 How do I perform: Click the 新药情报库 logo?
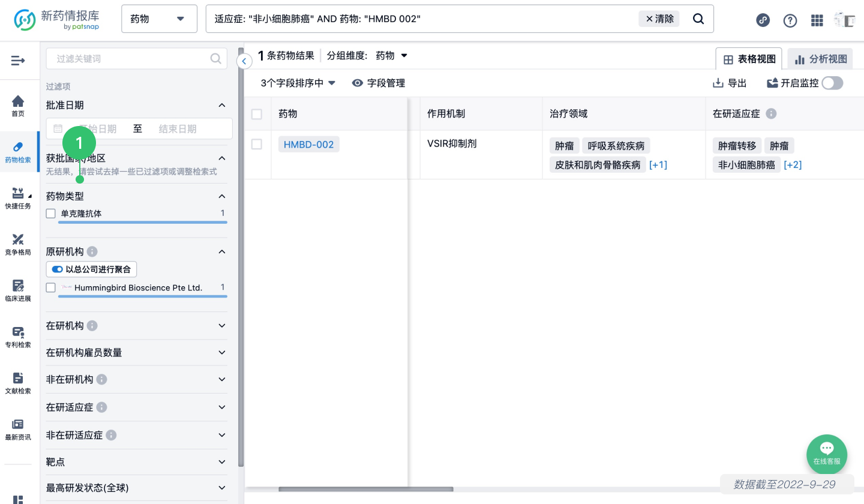pyautogui.click(x=58, y=19)
